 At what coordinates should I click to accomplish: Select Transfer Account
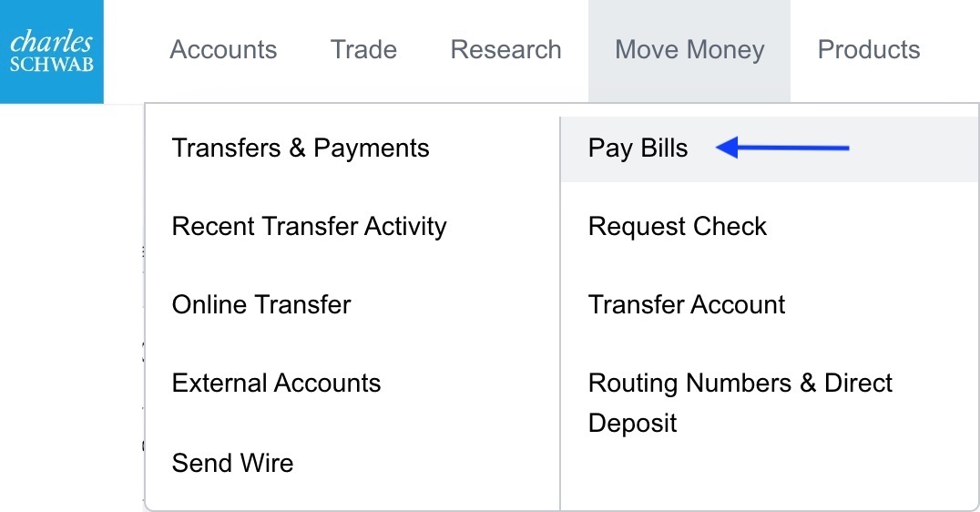click(x=687, y=304)
